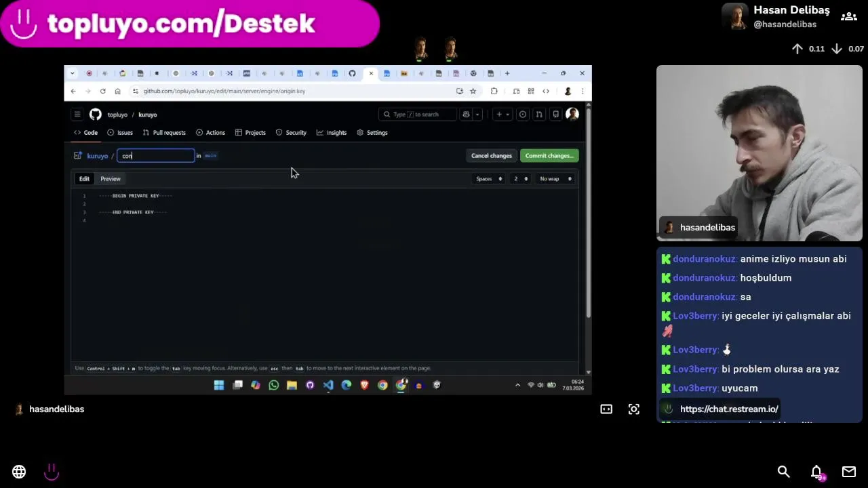Image resolution: width=868 pixels, height=488 pixels.
Task: Open the Windows Start button
Action: [219, 385]
